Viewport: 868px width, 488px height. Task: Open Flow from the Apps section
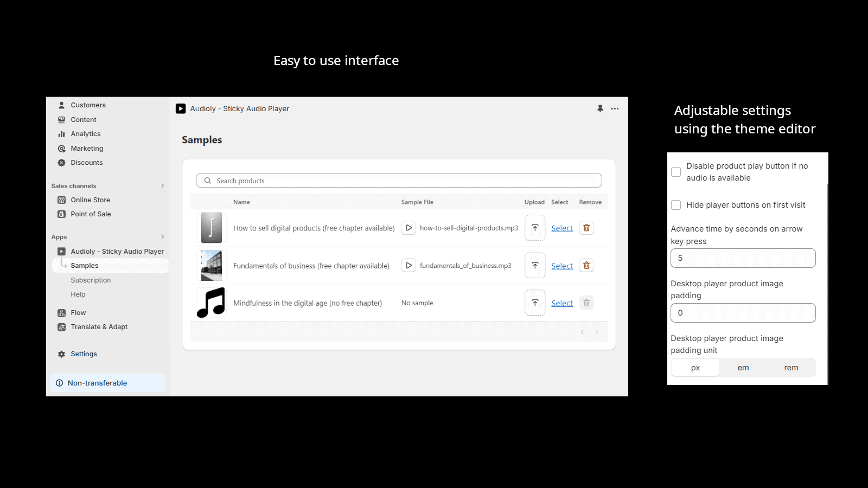pos(78,312)
